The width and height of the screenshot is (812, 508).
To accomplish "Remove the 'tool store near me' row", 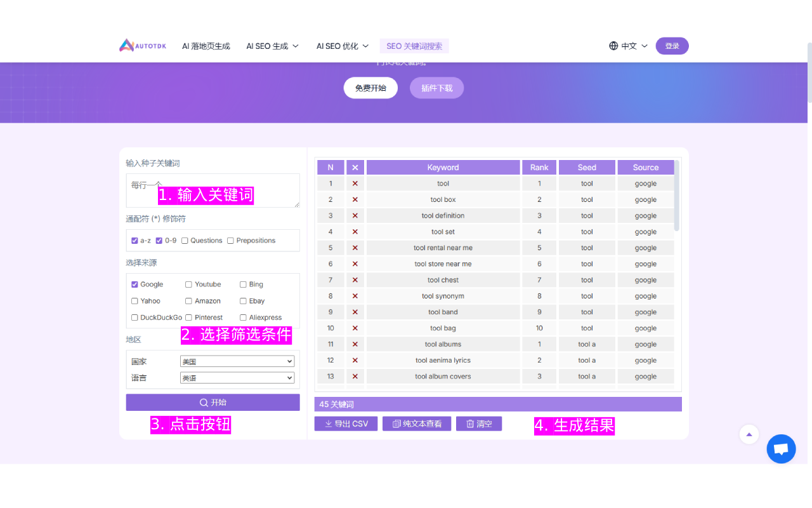I will tap(355, 264).
